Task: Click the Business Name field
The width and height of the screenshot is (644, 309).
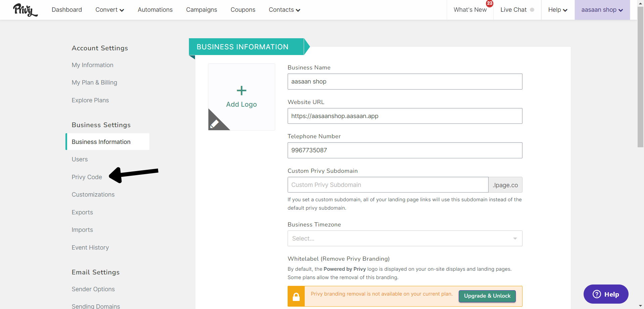Action: 405,82
